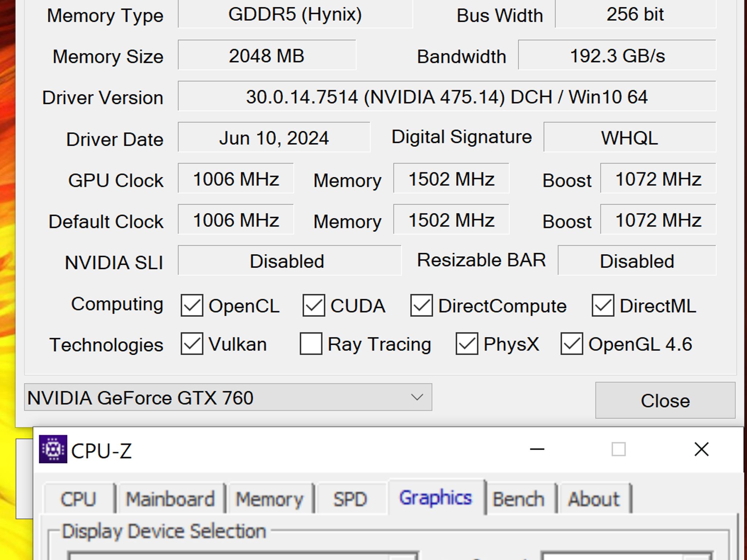Click the Default Clock row Memory 1502 MHz field
747x560 pixels.
pos(451,219)
